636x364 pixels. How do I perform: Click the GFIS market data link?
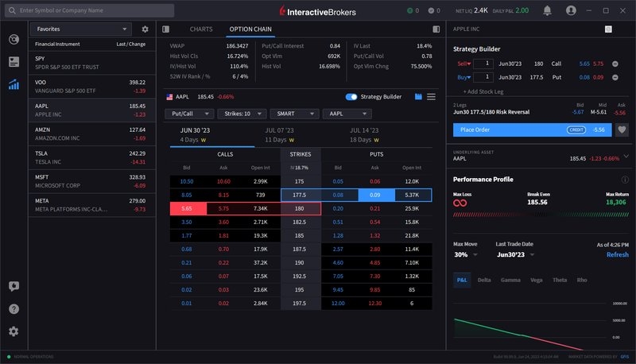(625, 357)
